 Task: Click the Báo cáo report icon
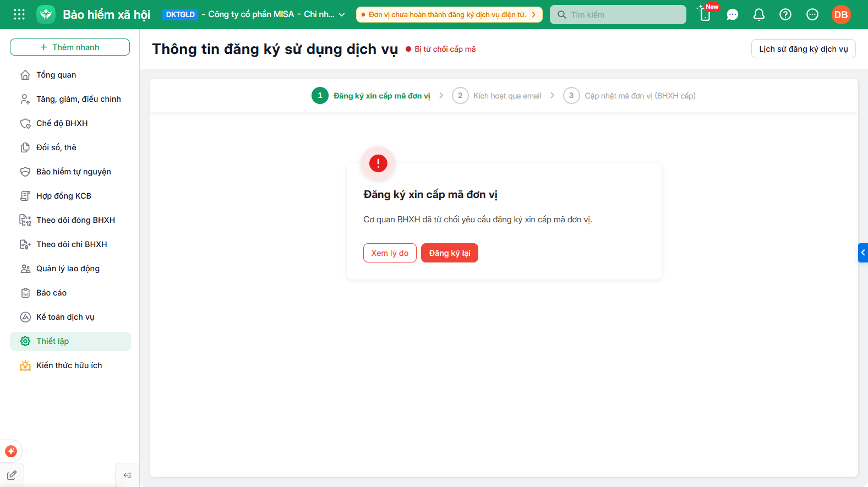(25, 293)
